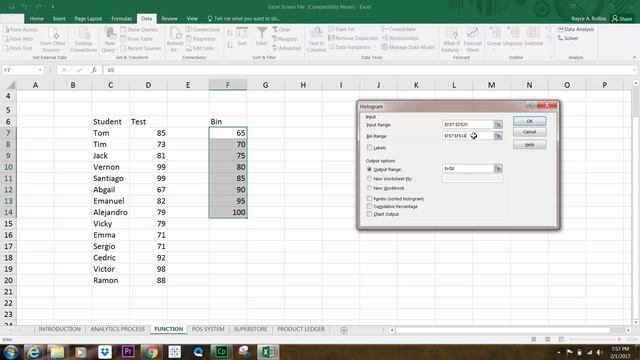Click Bin Range collapse dialog icon
Screen dimensions: 640x360
coord(498,136)
